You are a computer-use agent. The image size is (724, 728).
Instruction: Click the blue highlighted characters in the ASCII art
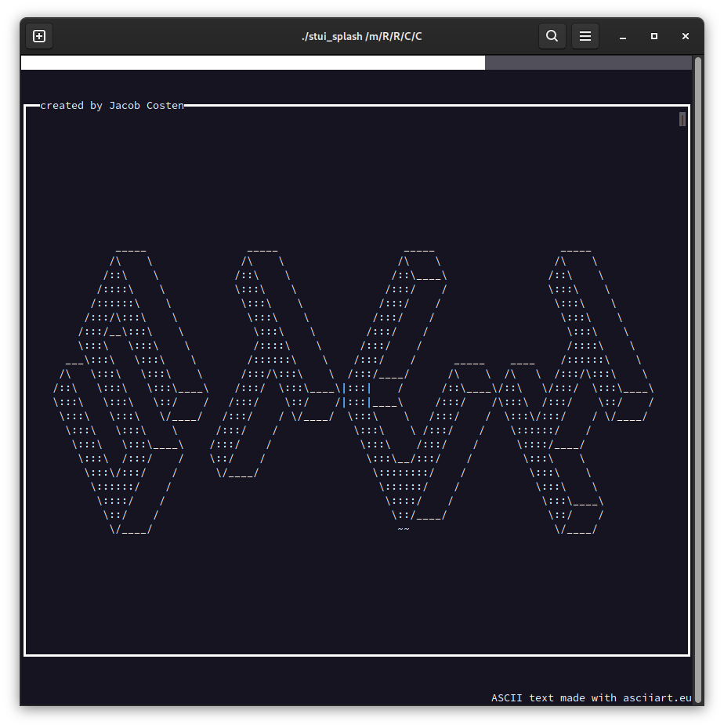[x=357, y=395]
